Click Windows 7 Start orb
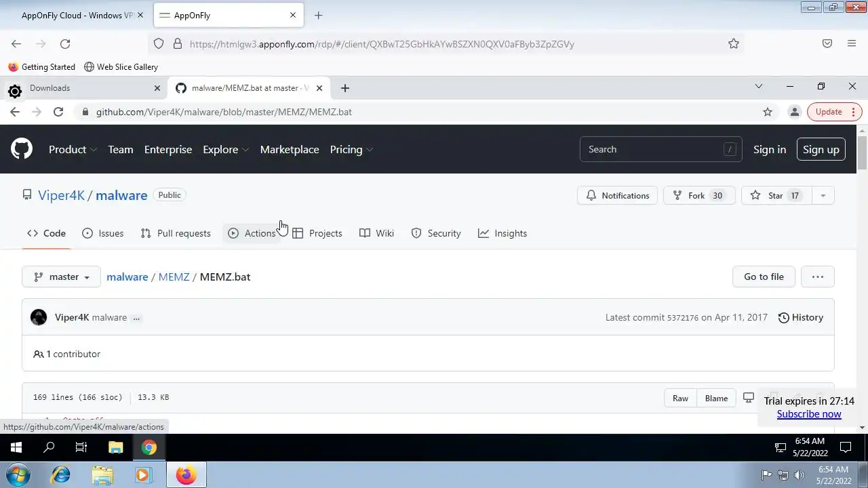868x488 pixels. coord(17,474)
